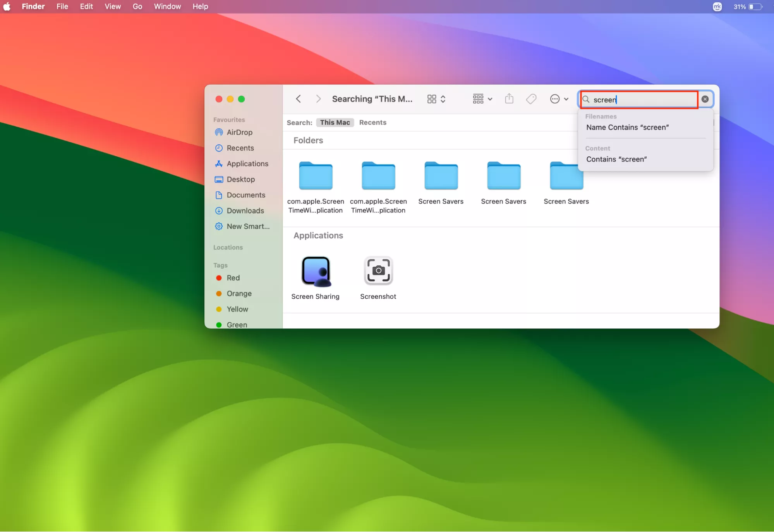Open the Screenshot app icon
This screenshot has height=532, width=774.
[378, 271]
